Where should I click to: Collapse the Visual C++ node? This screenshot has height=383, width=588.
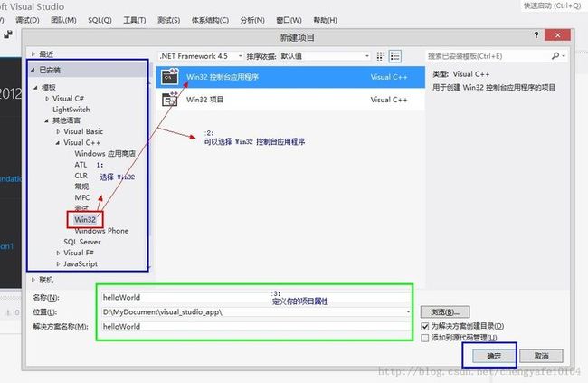pyautogui.click(x=57, y=143)
